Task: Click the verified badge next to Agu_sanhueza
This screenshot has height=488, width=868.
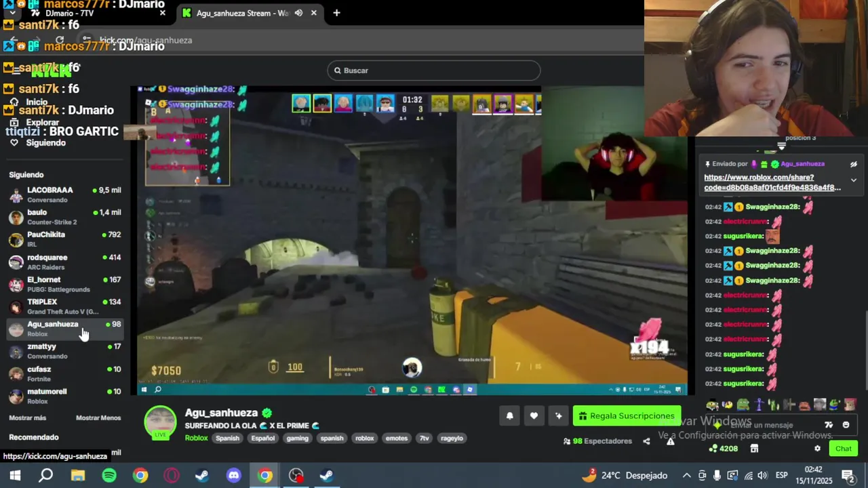Action: [x=267, y=413]
